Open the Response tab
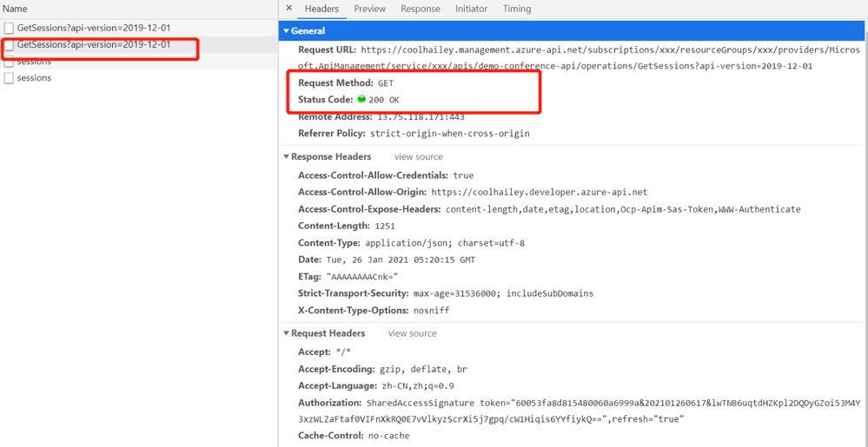Image resolution: width=868 pixels, height=447 pixels. click(421, 9)
